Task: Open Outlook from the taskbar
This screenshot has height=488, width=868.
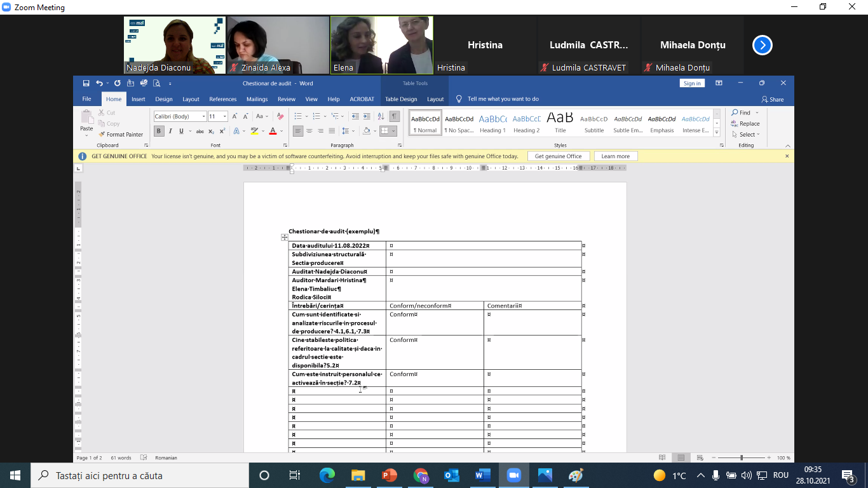Action: click(x=452, y=475)
